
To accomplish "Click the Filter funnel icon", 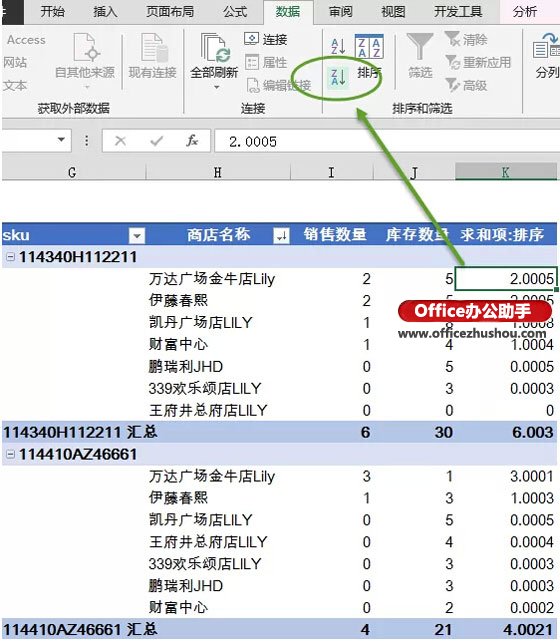I will pyautogui.click(x=420, y=47).
